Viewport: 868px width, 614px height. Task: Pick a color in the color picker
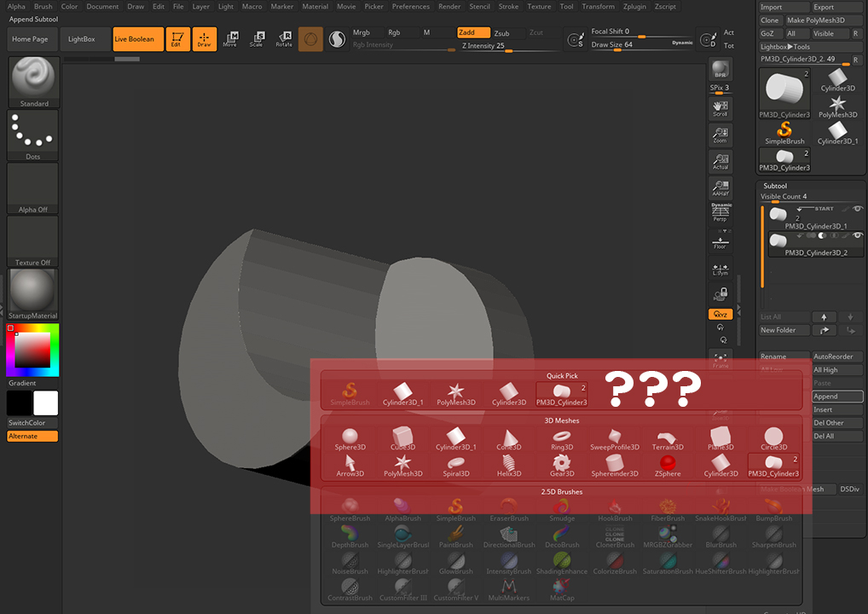[x=32, y=350]
